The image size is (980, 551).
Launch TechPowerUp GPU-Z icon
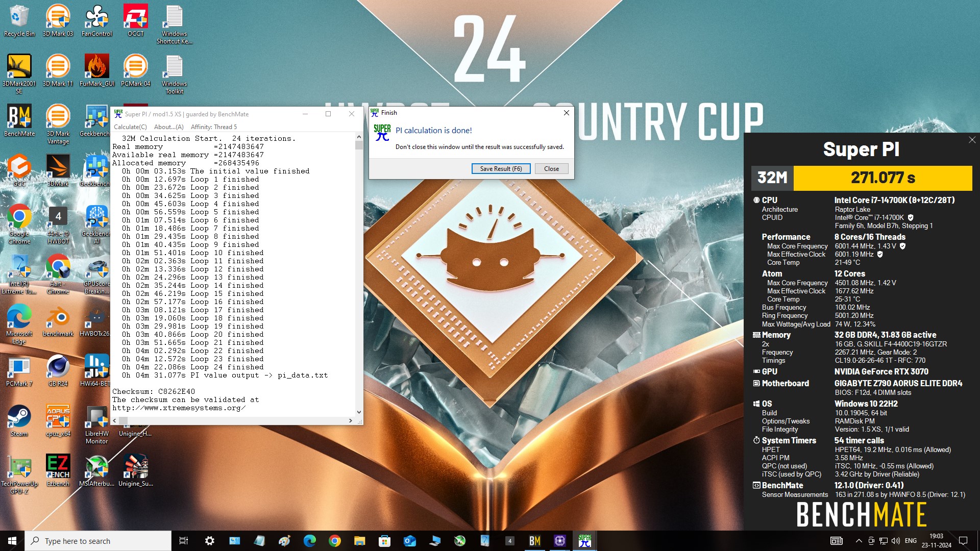19,474
